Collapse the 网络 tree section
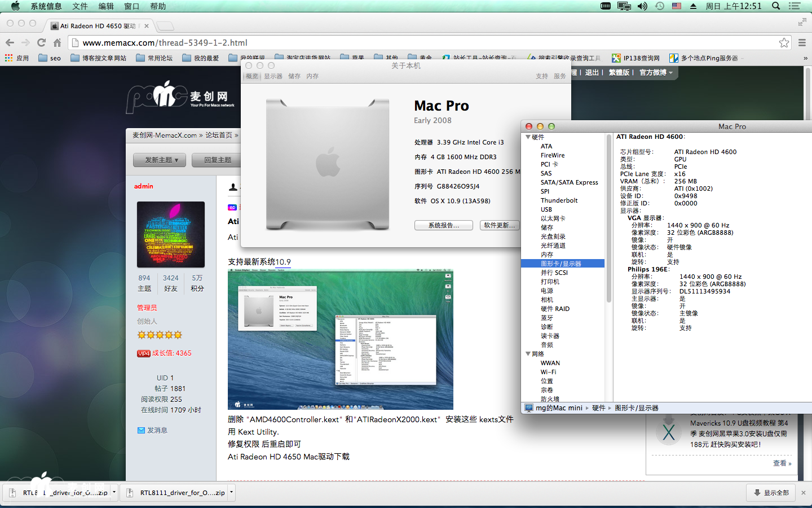812x508 pixels. pyautogui.click(x=528, y=354)
